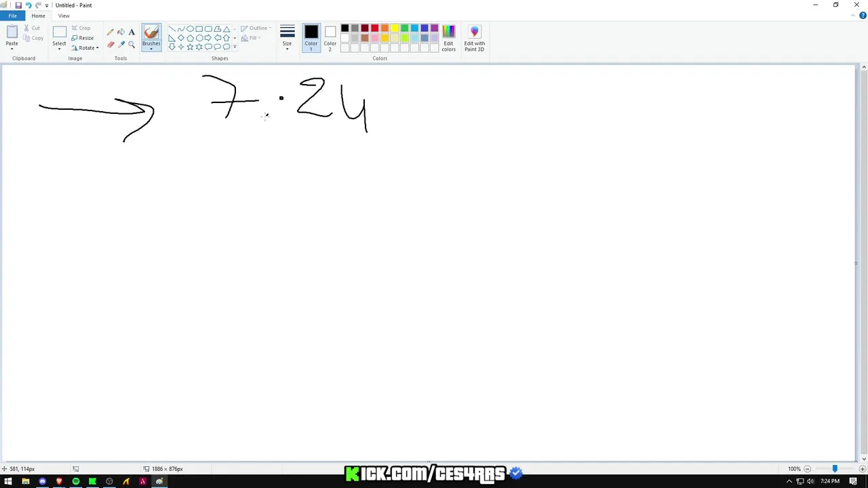Select the Text tool

(x=132, y=32)
